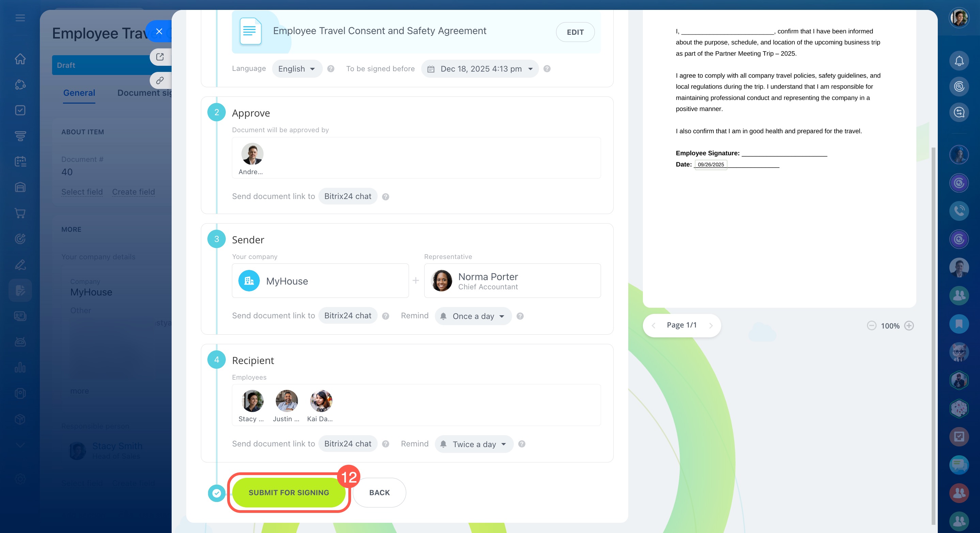Open Recipient remind dropdown Twice a day
Viewport: 980px width, 533px height.
474,444
